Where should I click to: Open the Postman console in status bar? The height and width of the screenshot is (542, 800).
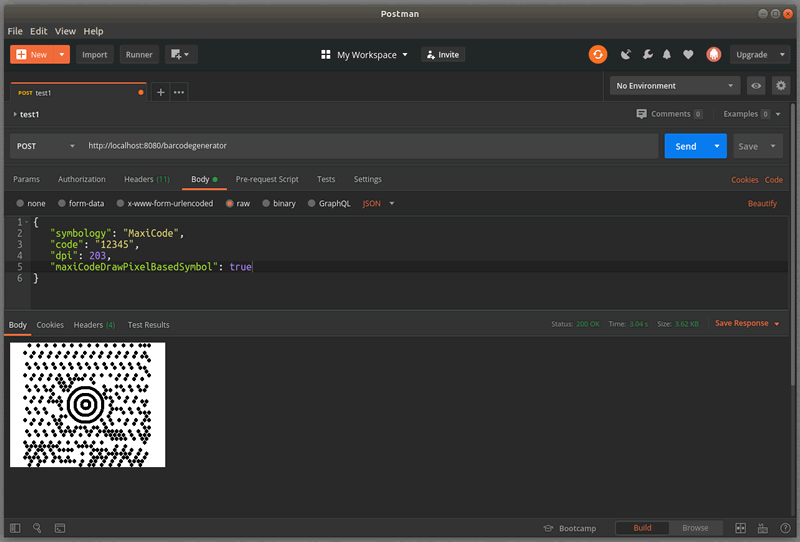60,528
